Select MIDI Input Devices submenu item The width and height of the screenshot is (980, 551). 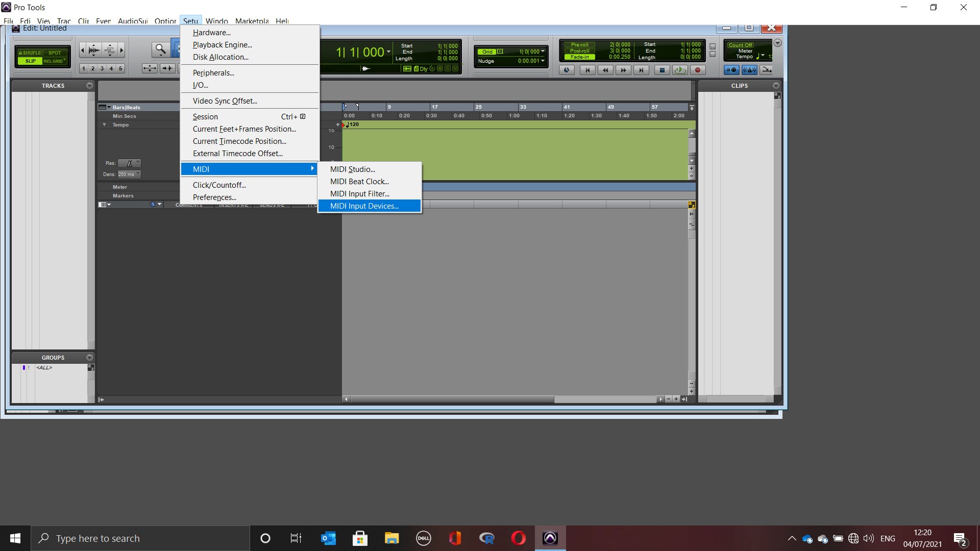click(364, 206)
